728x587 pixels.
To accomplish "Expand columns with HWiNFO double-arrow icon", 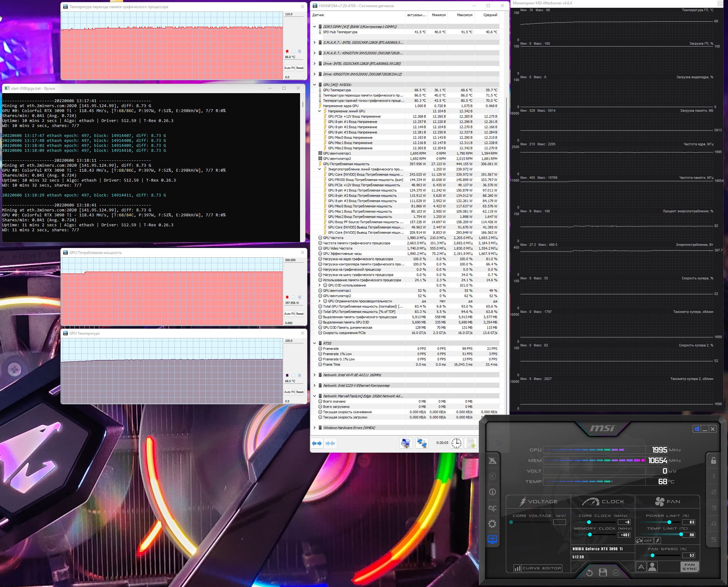I will (x=317, y=443).
